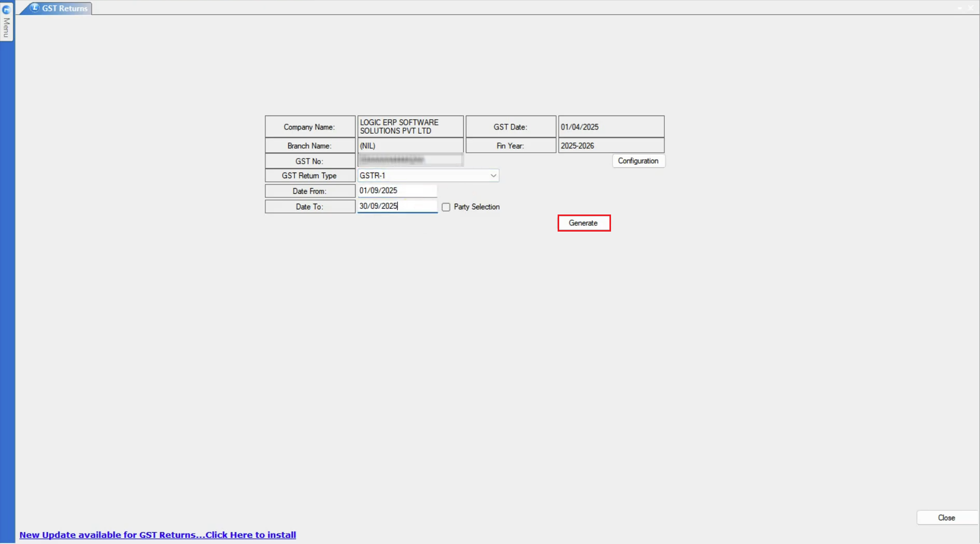Open the vertical Menu sidebar tab
Image resolution: width=980 pixels, height=544 pixels.
point(6,27)
